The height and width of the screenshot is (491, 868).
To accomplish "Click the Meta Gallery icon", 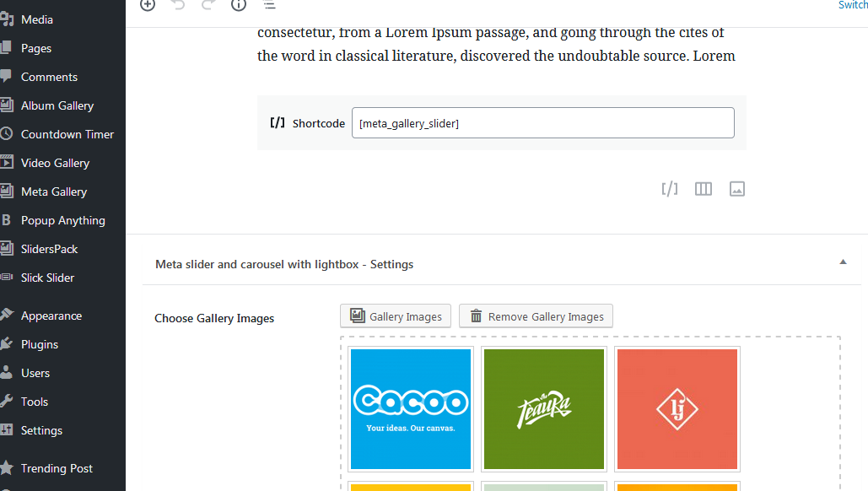I will (x=7, y=191).
